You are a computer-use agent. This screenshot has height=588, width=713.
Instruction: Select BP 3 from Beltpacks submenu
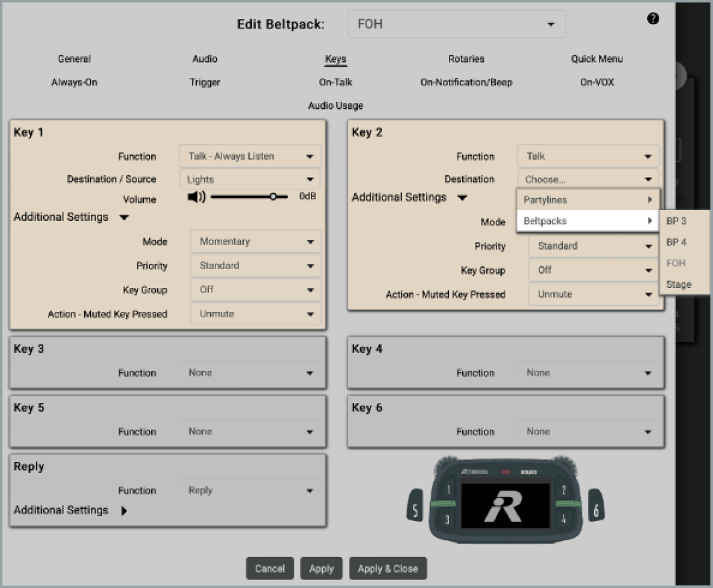pos(676,222)
